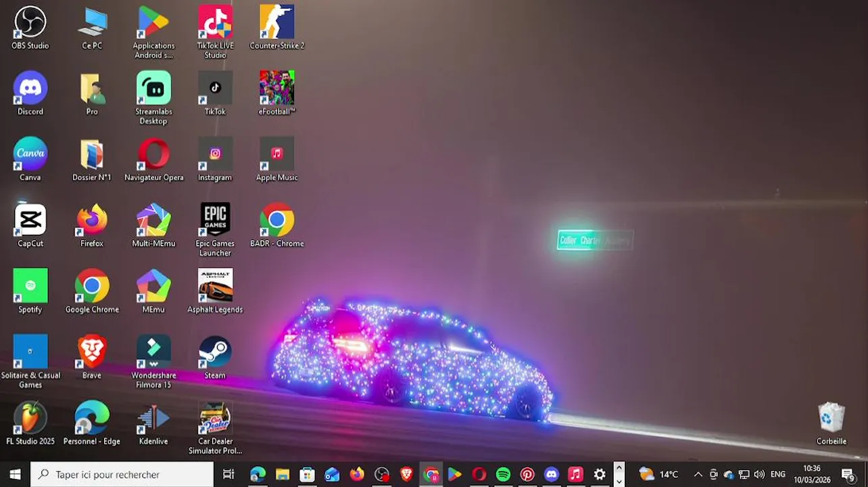Select the Brave desktop shortcut

coord(92,357)
